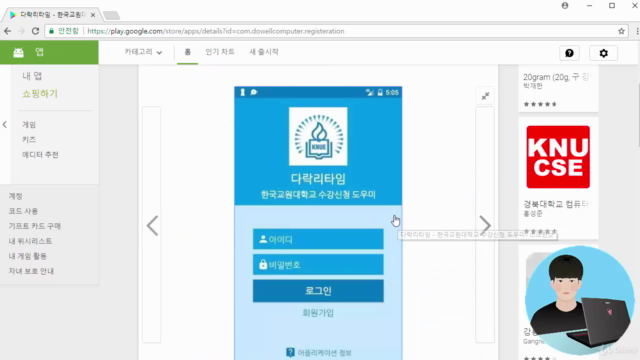Image resolution: width=640 pixels, height=360 pixels.
Task: Bookmark this page with the star icon
Action: 621,31
